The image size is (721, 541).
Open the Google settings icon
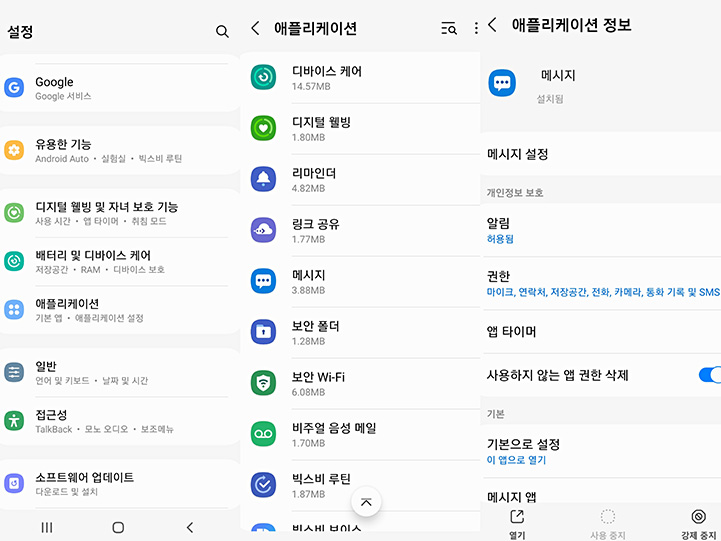pyautogui.click(x=14, y=87)
